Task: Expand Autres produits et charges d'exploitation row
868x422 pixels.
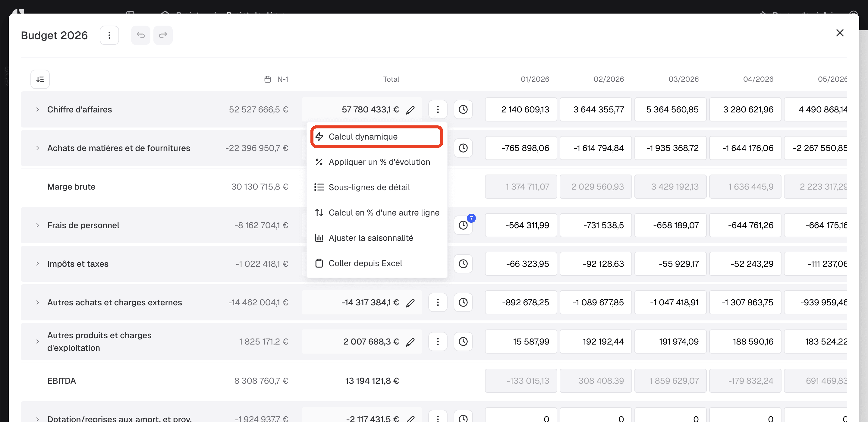Action: pyautogui.click(x=37, y=342)
